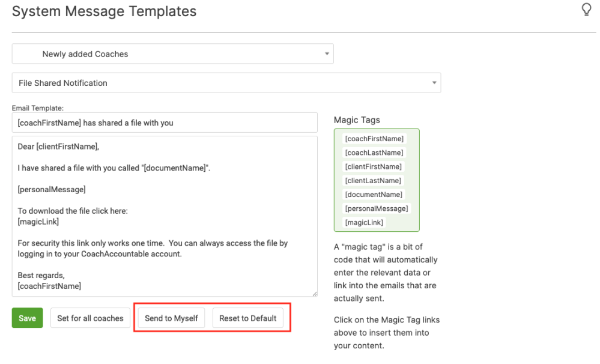Click the lightbulb help icon
This screenshot has width=600, height=364.
click(587, 10)
